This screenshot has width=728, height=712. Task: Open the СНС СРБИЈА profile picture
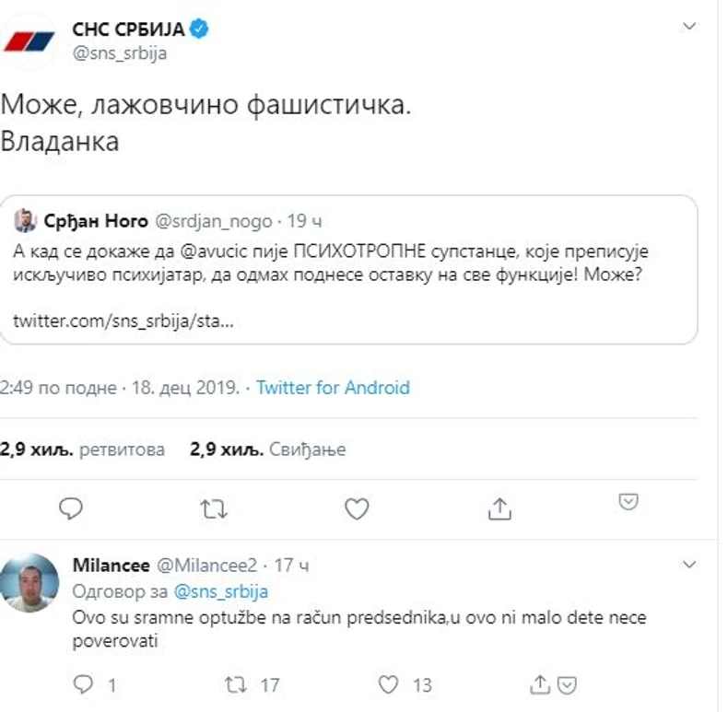click(x=29, y=41)
